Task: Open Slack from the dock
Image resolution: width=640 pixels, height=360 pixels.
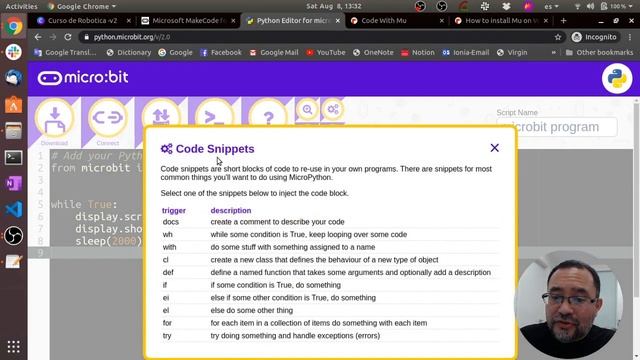Action: click(13, 52)
